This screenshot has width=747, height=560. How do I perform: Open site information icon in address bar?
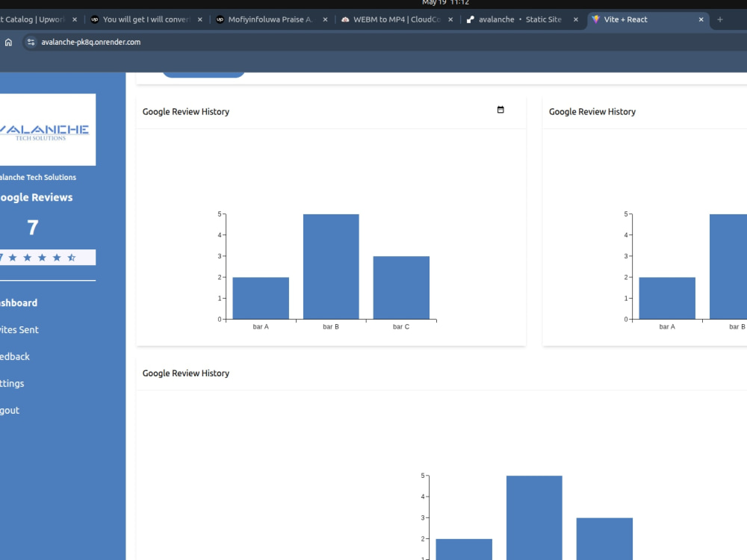coord(31,43)
